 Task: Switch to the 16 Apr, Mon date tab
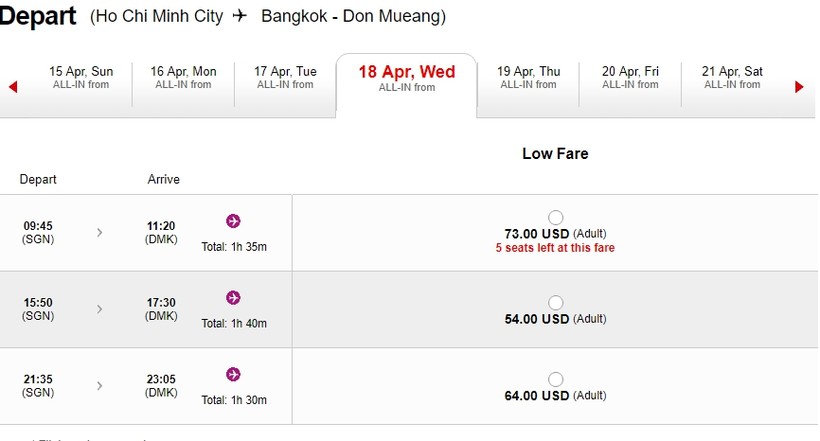[x=183, y=77]
